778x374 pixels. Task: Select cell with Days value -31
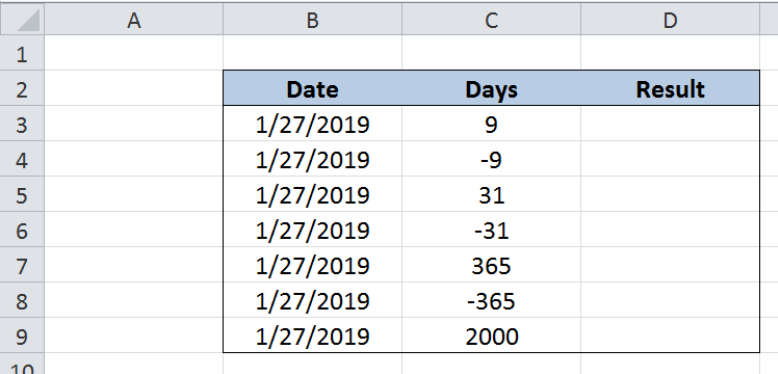[491, 230]
